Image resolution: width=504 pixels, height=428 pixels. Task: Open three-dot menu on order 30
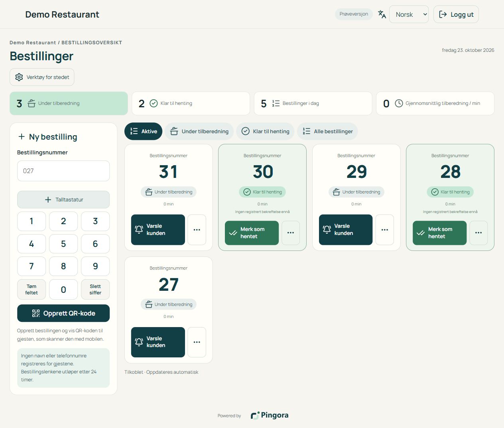click(x=291, y=233)
